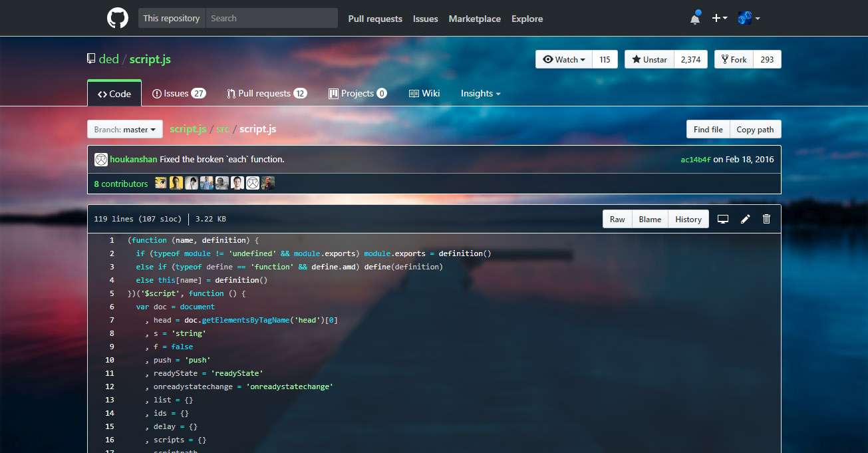Open the Branch: master dropdown

(124, 129)
